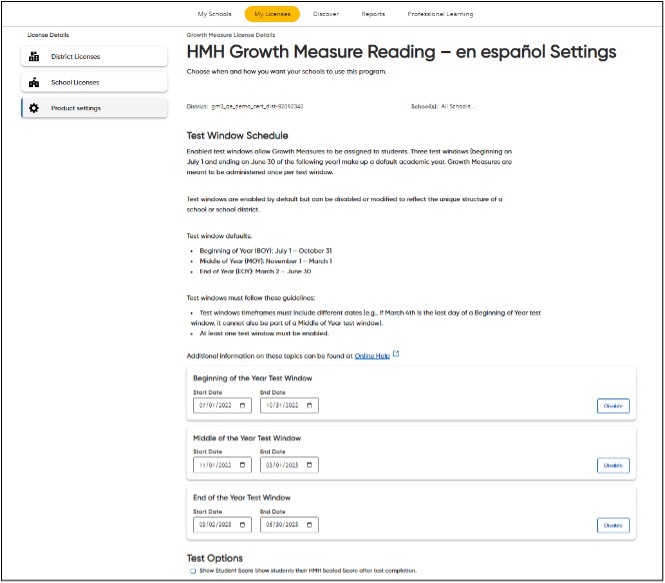The width and height of the screenshot is (665, 583).
Task: Click the Test Options heading
Action: [215, 558]
